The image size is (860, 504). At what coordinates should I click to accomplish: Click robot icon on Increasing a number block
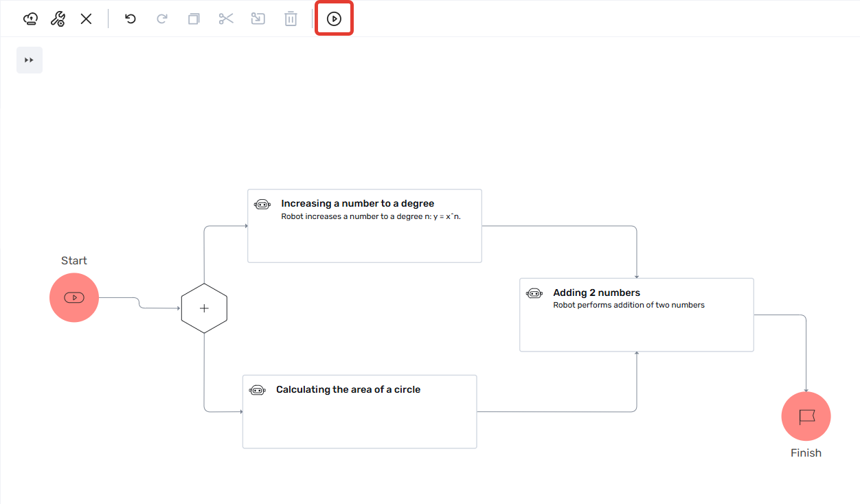262,204
